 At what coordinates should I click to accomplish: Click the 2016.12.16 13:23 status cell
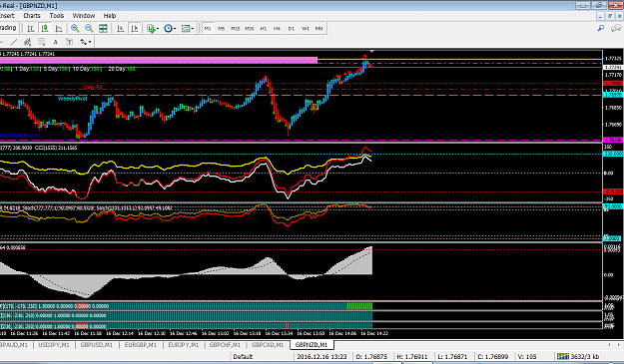tap(321, 356)
